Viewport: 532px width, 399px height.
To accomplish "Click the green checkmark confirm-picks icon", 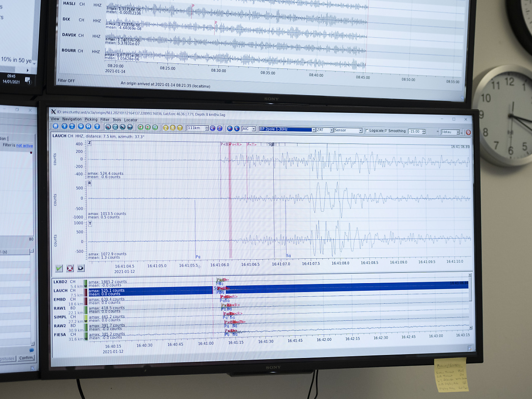I will coord(59,268).
